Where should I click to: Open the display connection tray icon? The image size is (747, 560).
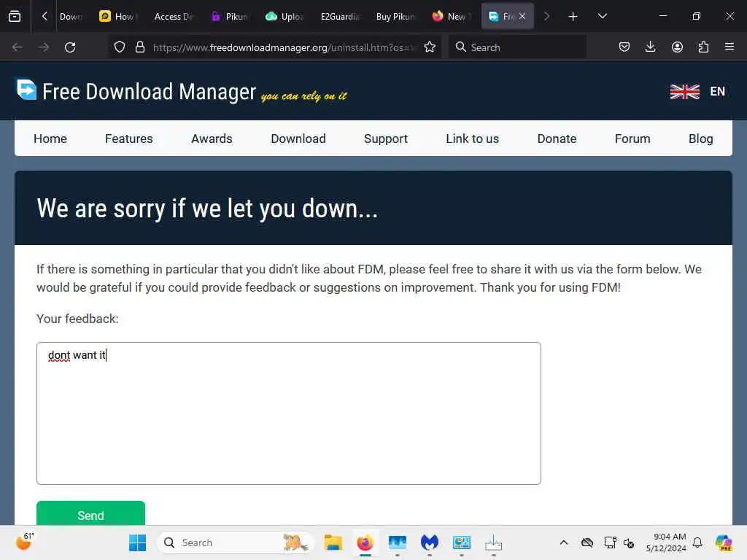pos(610,542)
